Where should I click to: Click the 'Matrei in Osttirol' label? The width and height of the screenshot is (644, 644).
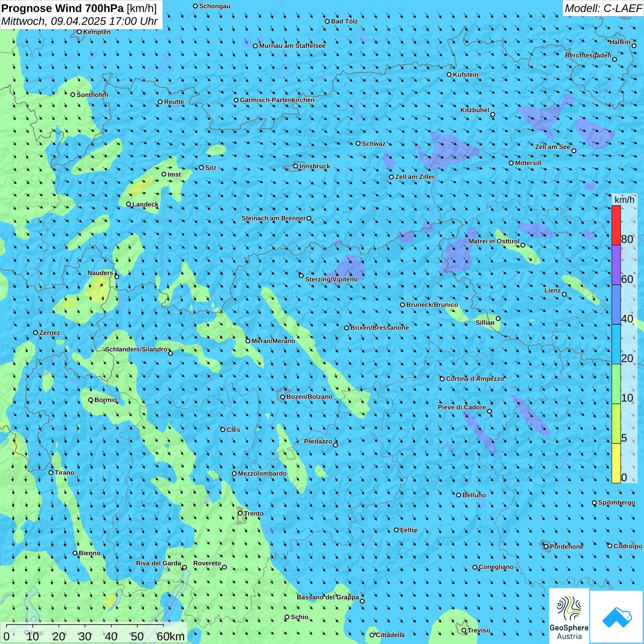[x=494, y=241]
